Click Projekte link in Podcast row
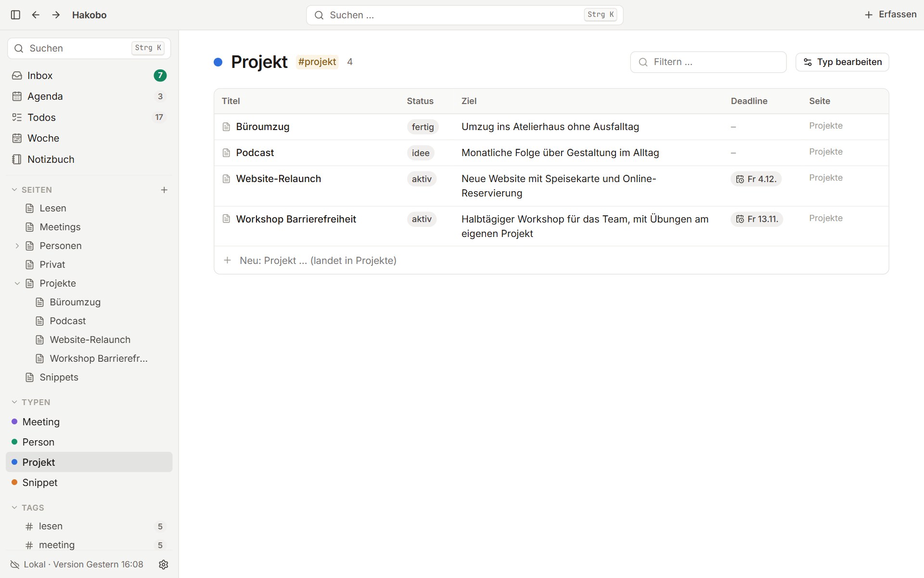Viewport: 924px width, 578px height. (x=826, y=152)
